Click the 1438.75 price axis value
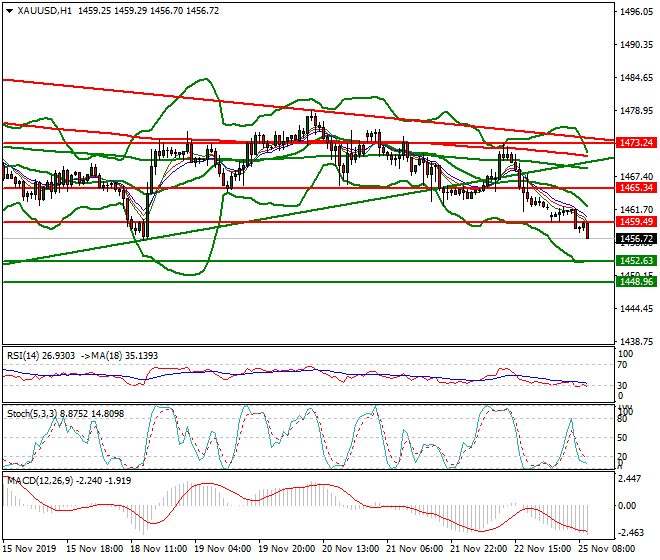 point(636,341)
